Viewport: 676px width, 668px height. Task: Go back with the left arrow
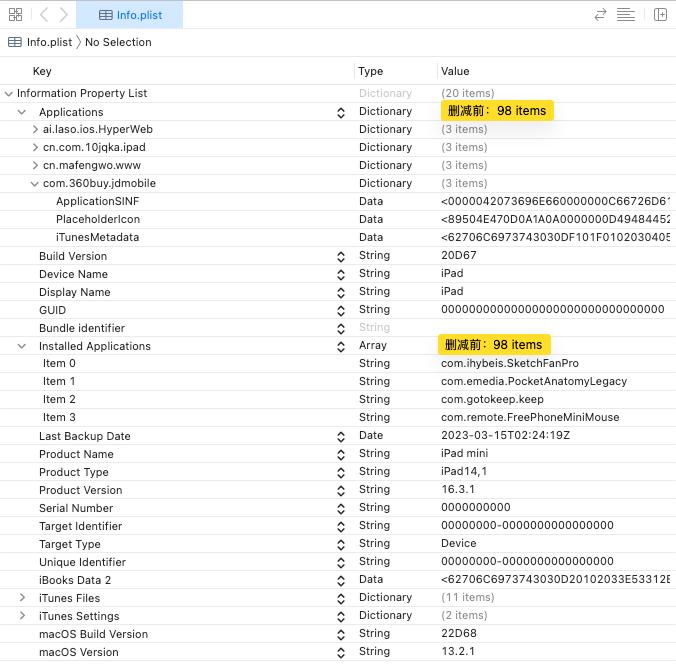tap(44, 15)
